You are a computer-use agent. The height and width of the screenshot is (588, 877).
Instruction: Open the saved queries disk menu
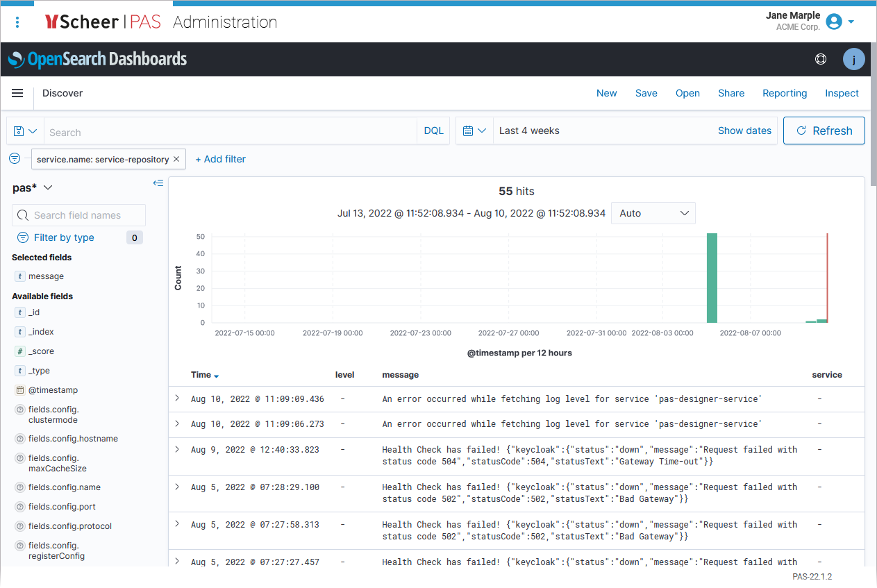click(25, 131)
